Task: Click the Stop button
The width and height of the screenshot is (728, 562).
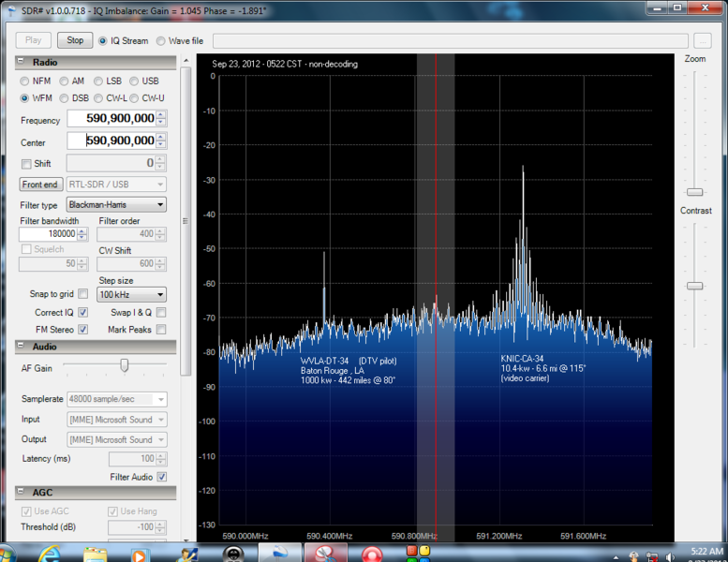Action: pos(75,40)
